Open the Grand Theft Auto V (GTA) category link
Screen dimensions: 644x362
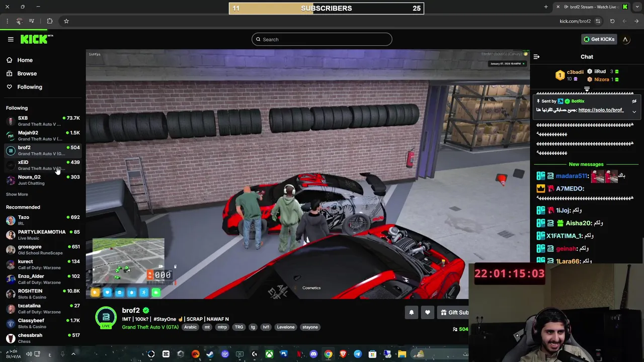[150, 327]
